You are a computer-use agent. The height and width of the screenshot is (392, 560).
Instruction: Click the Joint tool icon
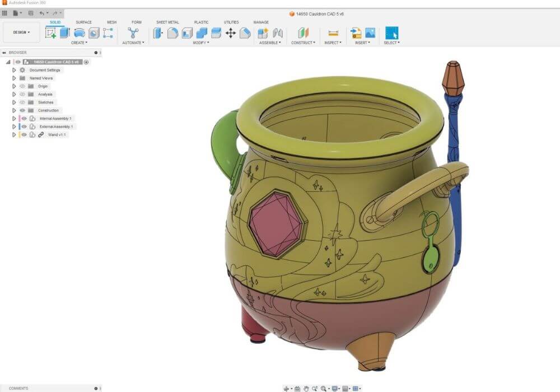pos(278,33)
